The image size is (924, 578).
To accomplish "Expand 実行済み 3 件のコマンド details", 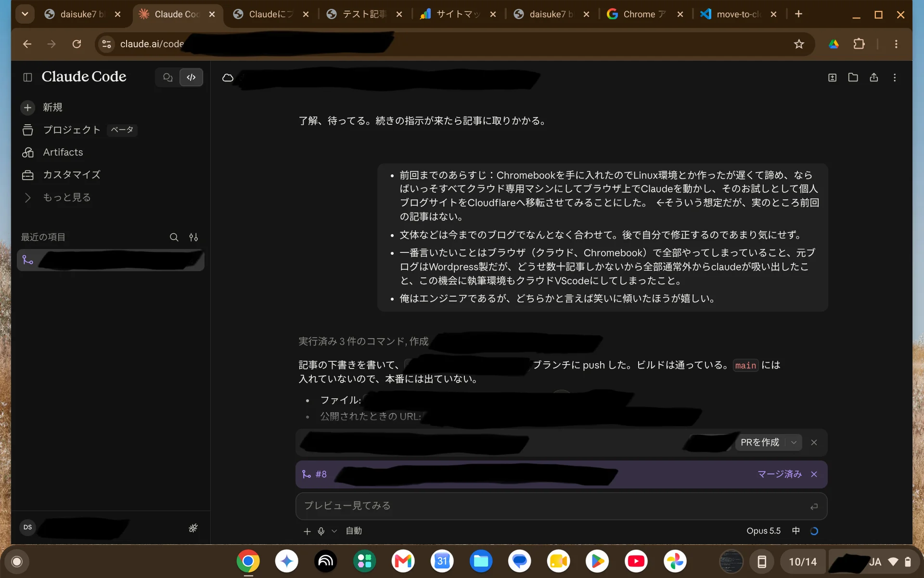I will click(x=363, y=342).
